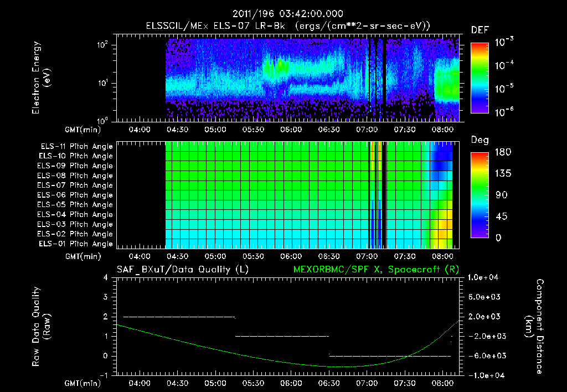
Task: Click the timestamp title 2011/196 03:42:00.000
Action: coord(287,14)
